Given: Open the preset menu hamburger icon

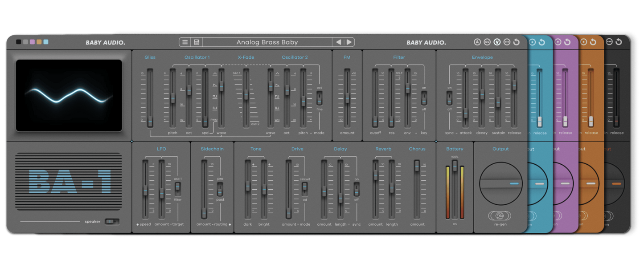Looking at the screenshot, I should 185,42.
